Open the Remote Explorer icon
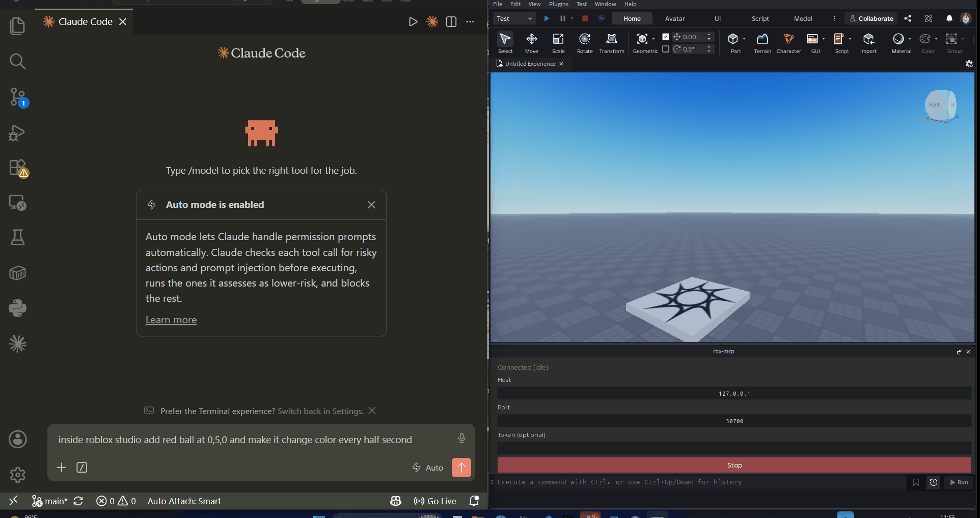The width and height of the screenshot is (980, 518). point(17,203)
